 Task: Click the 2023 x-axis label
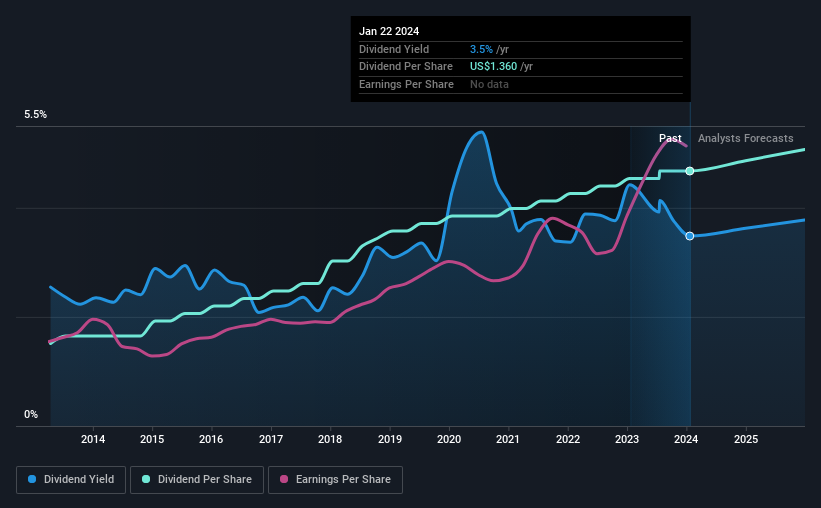(627, 439)
